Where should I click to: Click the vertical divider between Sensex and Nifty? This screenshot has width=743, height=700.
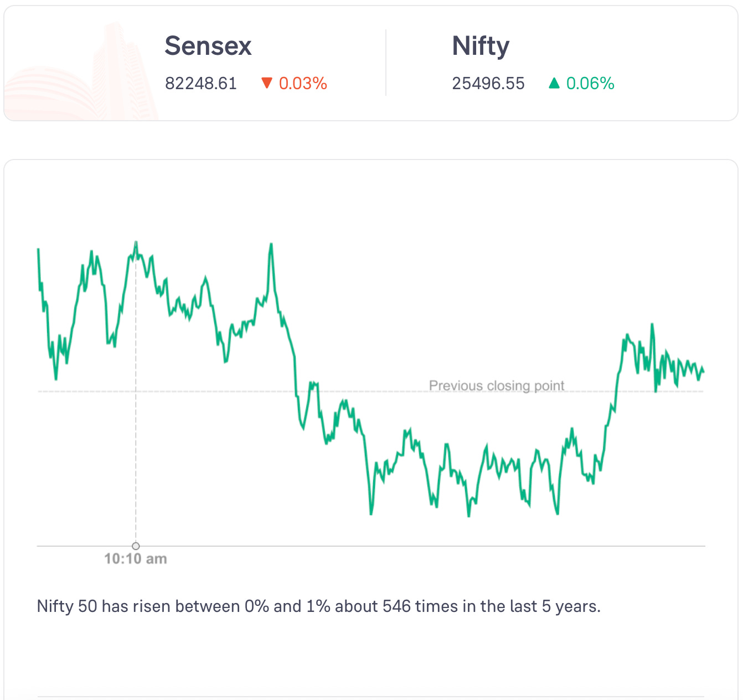[386, 63]
